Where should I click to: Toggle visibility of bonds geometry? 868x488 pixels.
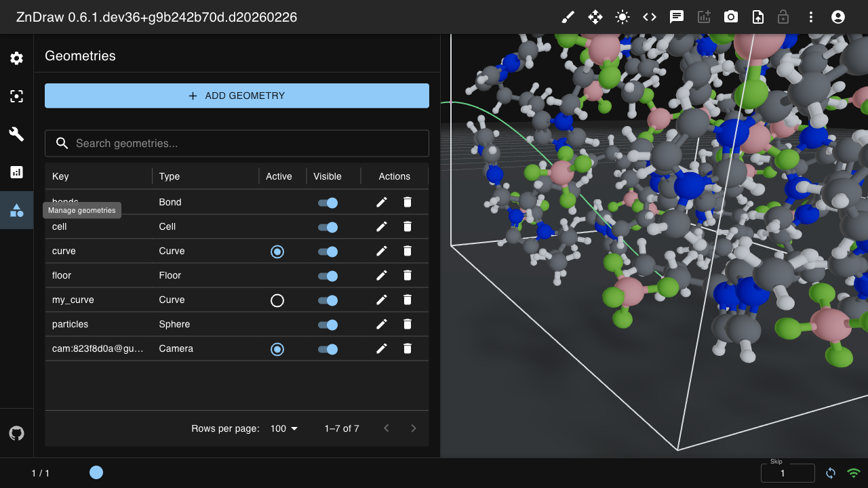point(328,203)
